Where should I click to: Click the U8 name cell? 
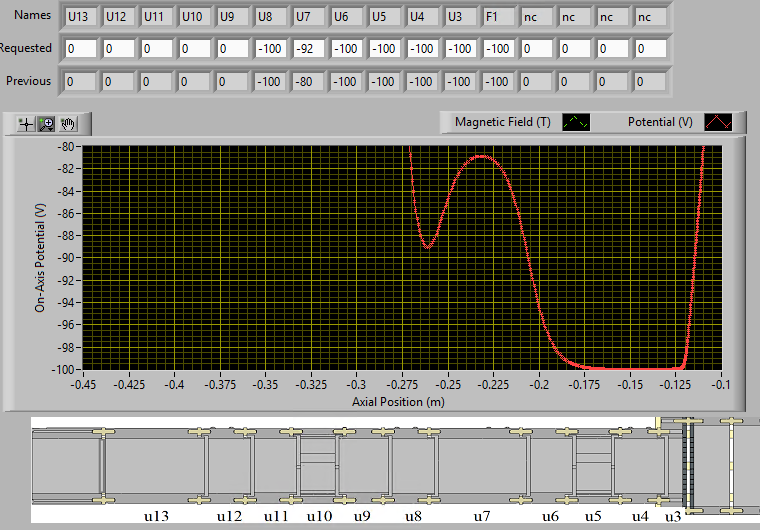pos(270,16)
